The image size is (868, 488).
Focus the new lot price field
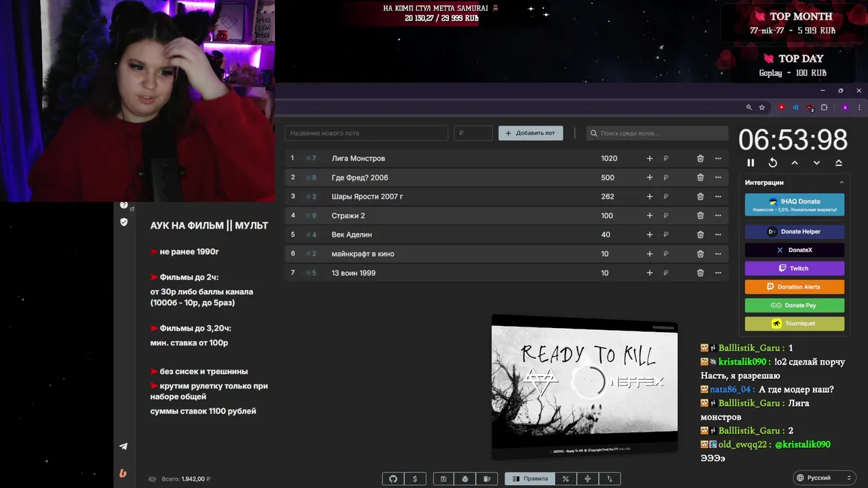473,133
